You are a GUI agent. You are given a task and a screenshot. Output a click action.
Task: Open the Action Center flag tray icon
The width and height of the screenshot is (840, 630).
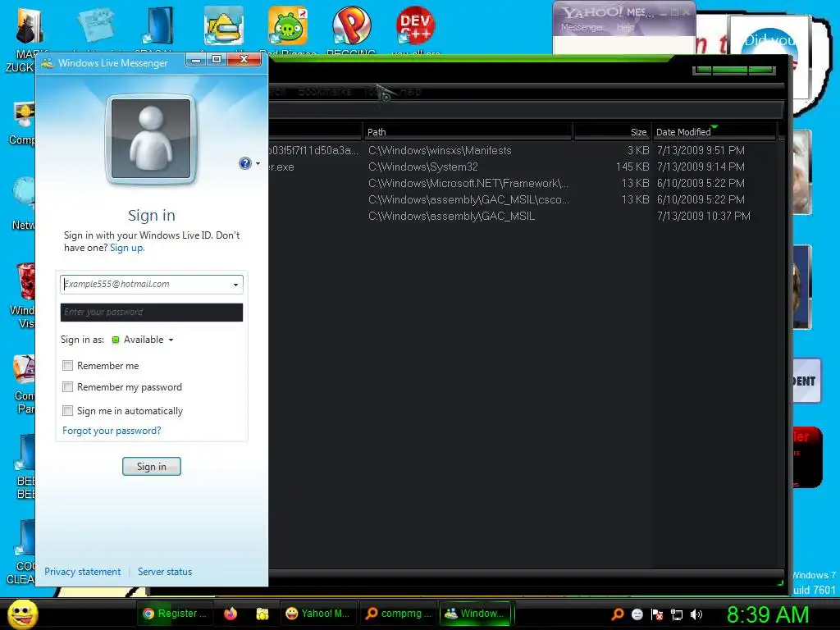coord(657,614)
